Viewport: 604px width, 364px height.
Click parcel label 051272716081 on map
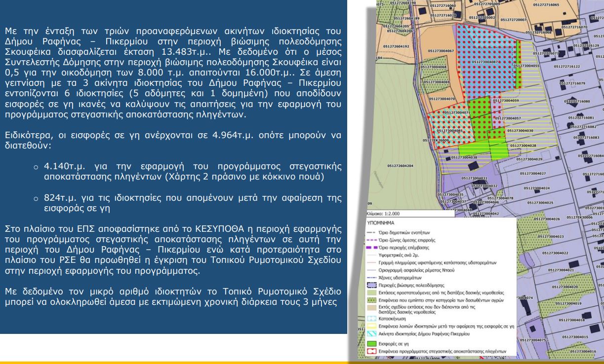581,118
